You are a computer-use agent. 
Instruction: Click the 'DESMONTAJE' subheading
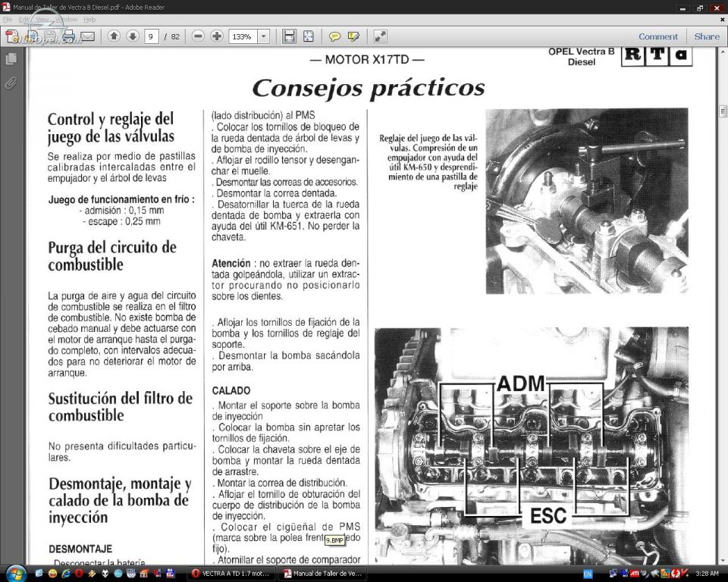coord(80,549)
